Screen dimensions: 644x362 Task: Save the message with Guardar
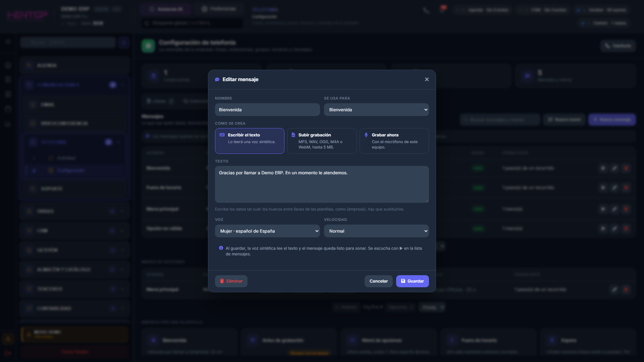tap(412, 281)
